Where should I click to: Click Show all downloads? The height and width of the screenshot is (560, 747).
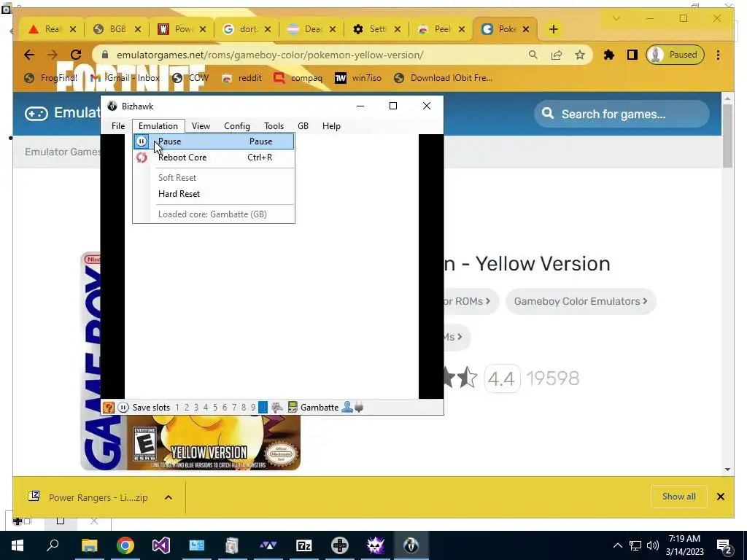point(679,497)
